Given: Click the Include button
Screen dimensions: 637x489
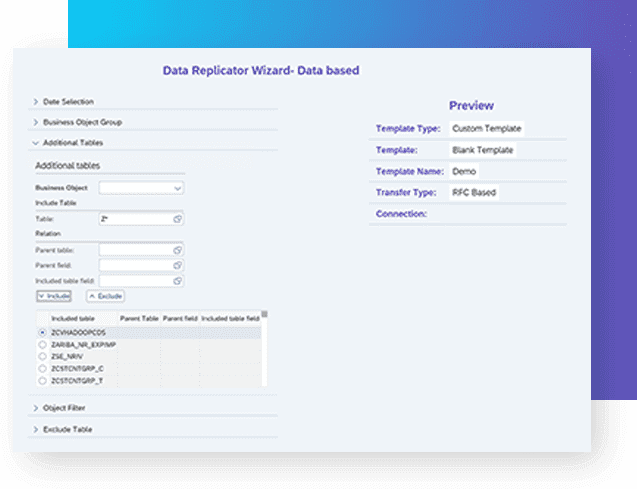Looking at the screenshot, I should (x=55, y=296).
